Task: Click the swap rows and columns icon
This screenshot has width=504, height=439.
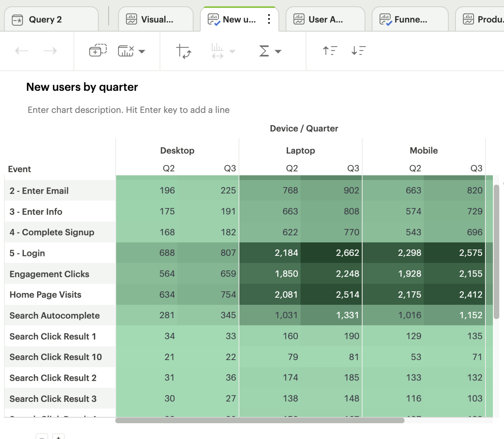Action: [x=184, y=51]
